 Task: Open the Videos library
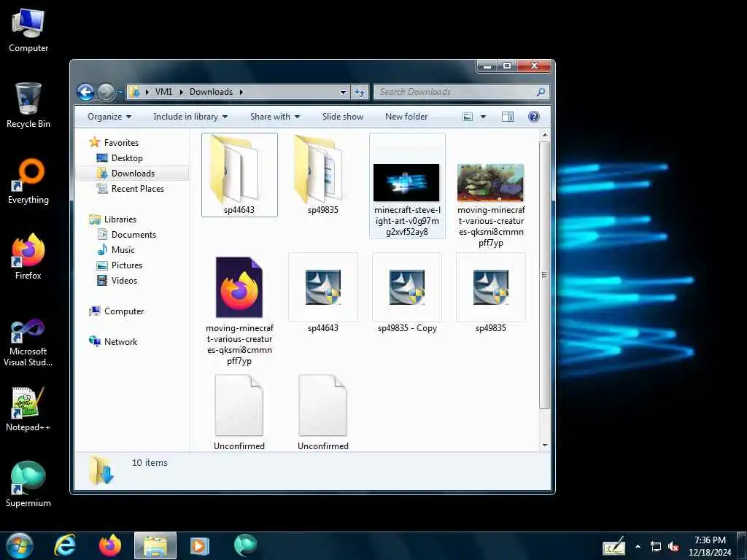[124, 281]
